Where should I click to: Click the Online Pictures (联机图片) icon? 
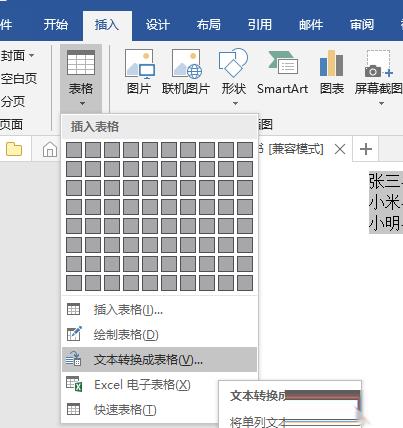pyautogui.click(x=186, y=72)
